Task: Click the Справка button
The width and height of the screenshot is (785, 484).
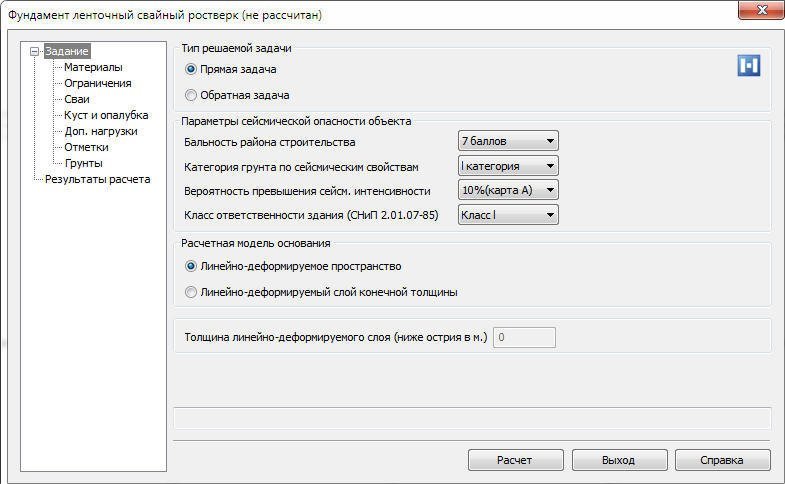Action: (722, 460)
